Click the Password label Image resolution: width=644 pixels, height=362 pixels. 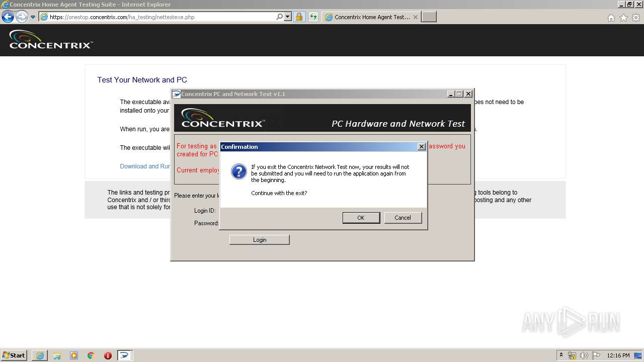[206, 223]
